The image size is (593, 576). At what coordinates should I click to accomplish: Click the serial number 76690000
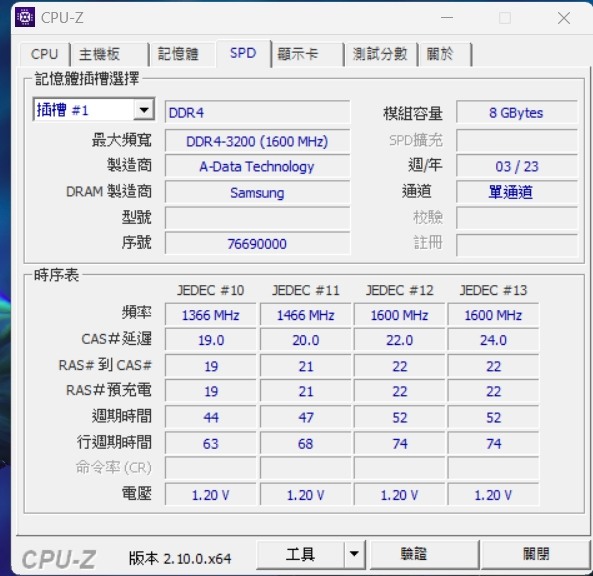coord(258,244)
